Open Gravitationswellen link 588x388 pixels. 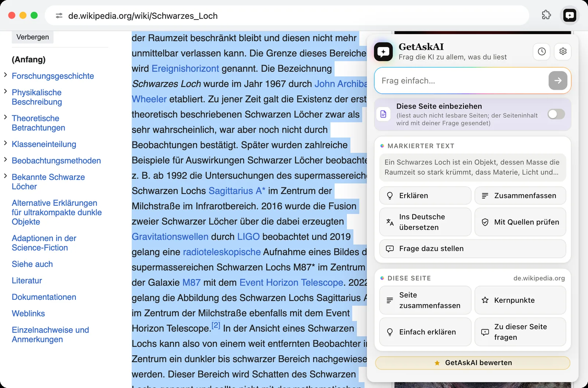tap(170, 237)
